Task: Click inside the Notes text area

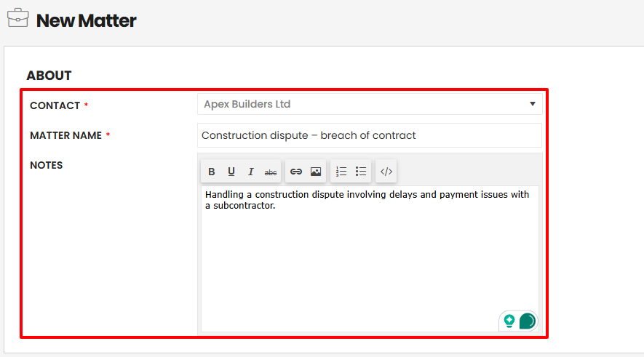Action: (370, 259)
